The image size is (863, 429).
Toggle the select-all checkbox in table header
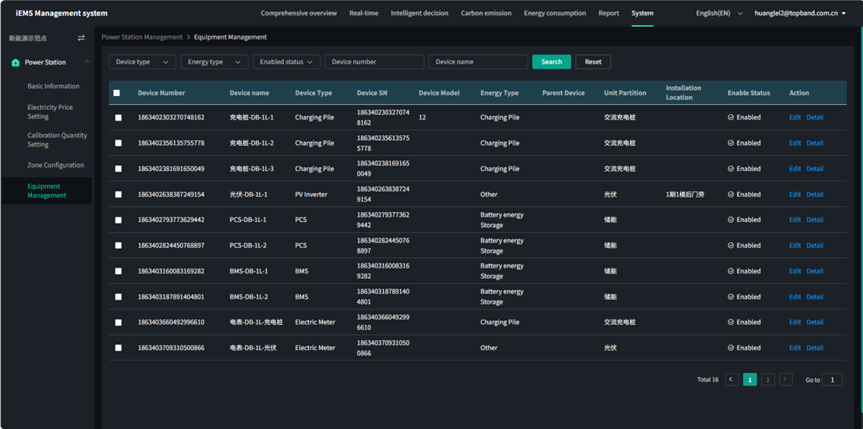point(117,93)
